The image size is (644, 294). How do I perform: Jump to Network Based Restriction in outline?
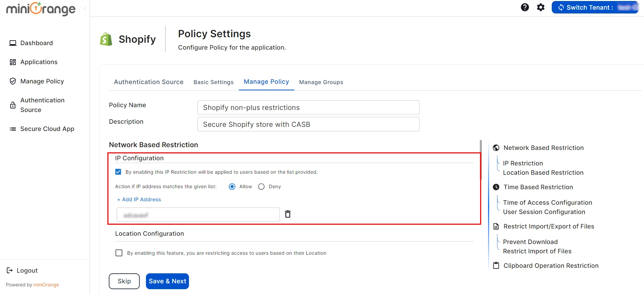point(543,148)
